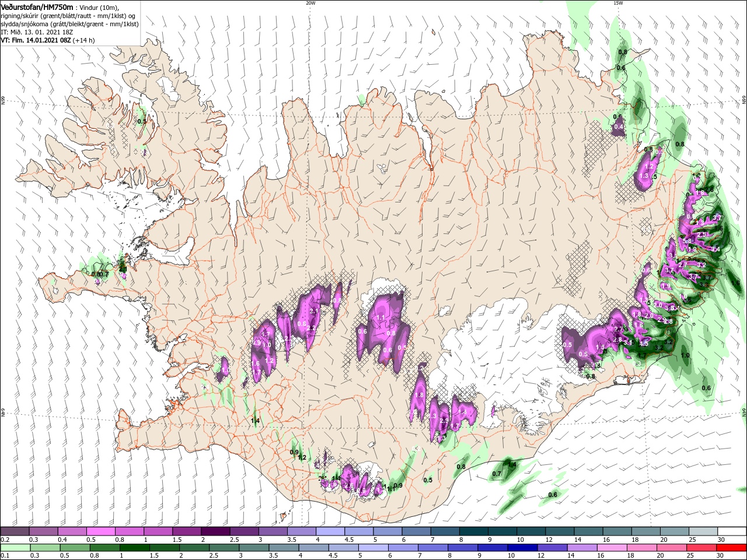Pick rain scale swatch 1.5–2

164,548
